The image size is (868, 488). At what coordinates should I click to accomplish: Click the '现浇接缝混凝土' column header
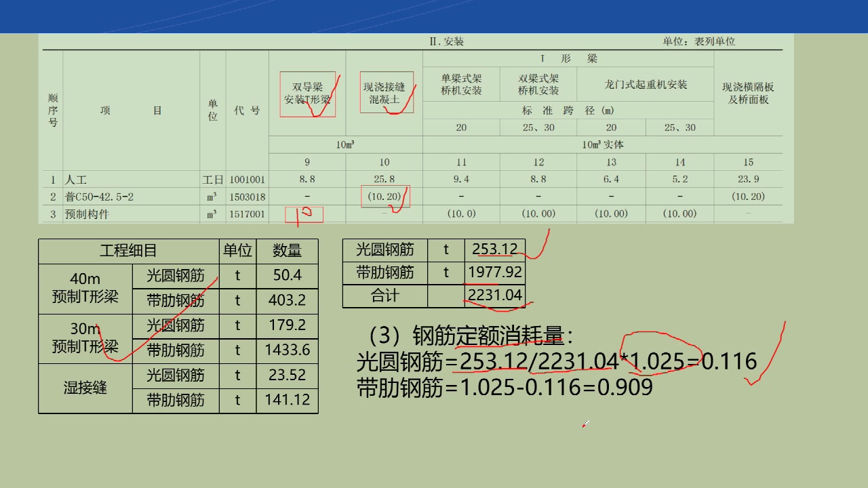pos(384,94)
